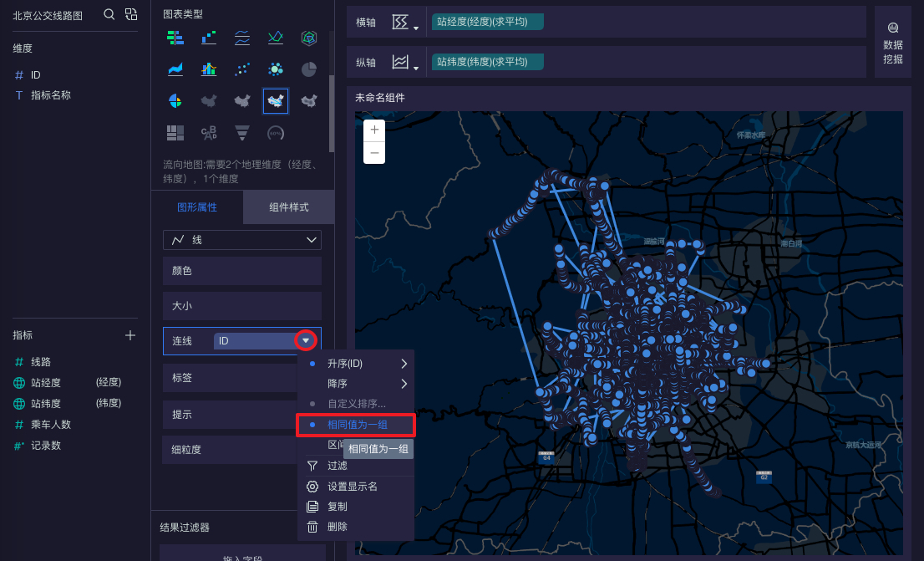Click the 结果过滤器 heading
The width and height of the screenshot is (924, 561).
pos(185,528)
